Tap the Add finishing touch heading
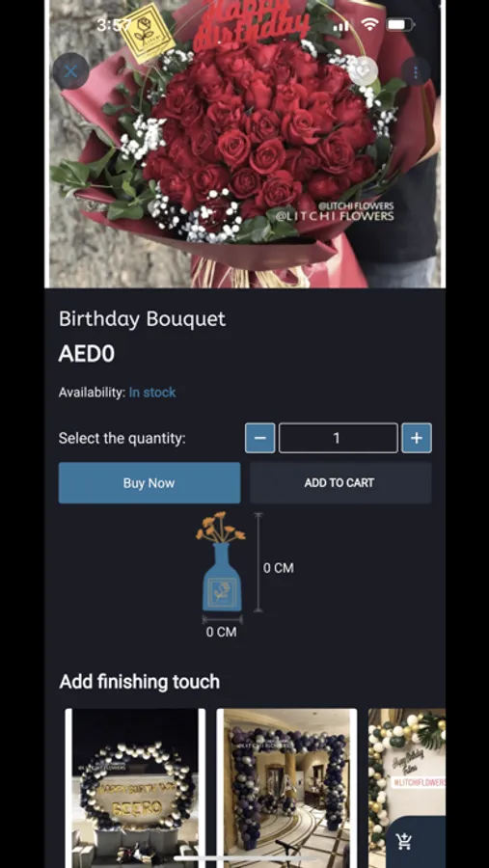Screen dimensions: 489x868 coord(140,682)
